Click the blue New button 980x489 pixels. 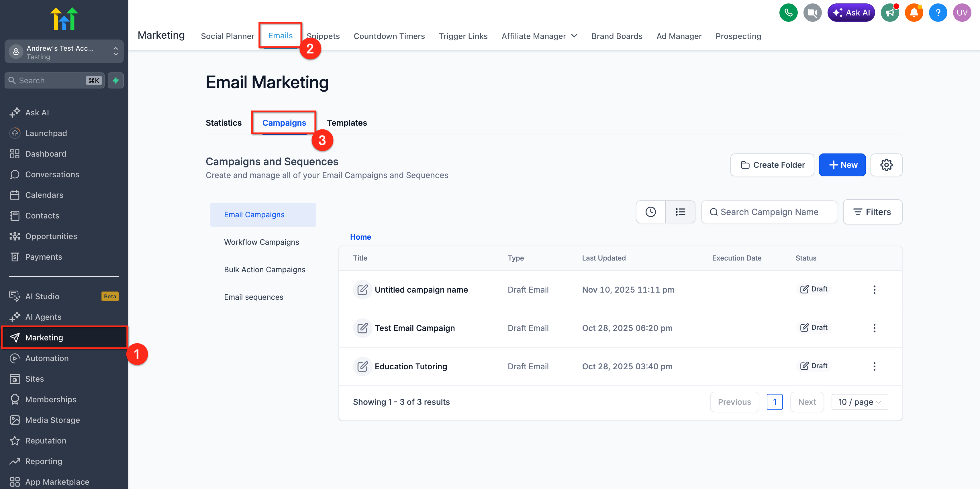coord(842,165)
